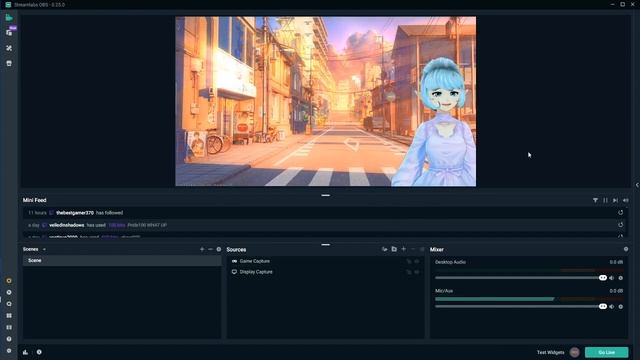Click the round REC button beside Go Live
640x360 pixels.
[574, 352]
